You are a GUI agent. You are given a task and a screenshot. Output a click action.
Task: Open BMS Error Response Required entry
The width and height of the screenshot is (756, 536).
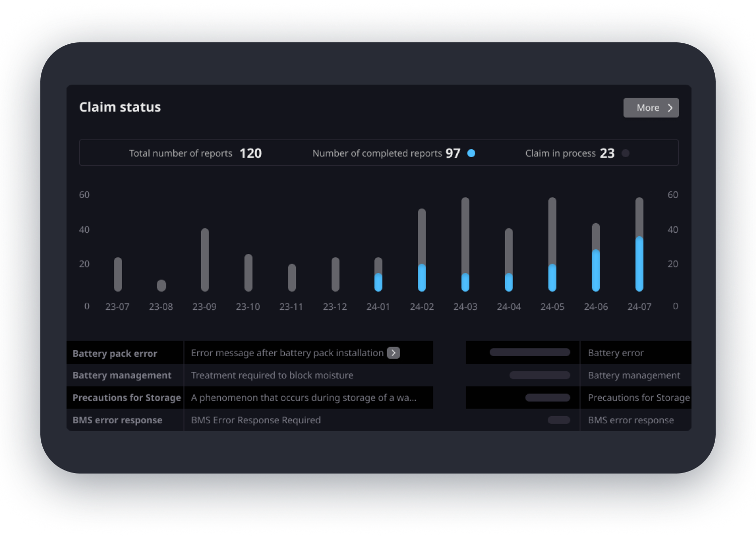[256, 420]
